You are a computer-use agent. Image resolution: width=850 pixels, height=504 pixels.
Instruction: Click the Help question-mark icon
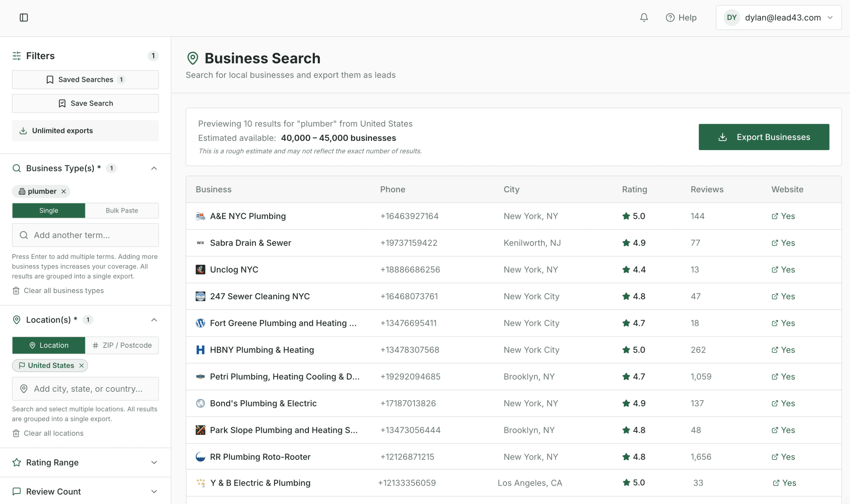pos(670,17)
